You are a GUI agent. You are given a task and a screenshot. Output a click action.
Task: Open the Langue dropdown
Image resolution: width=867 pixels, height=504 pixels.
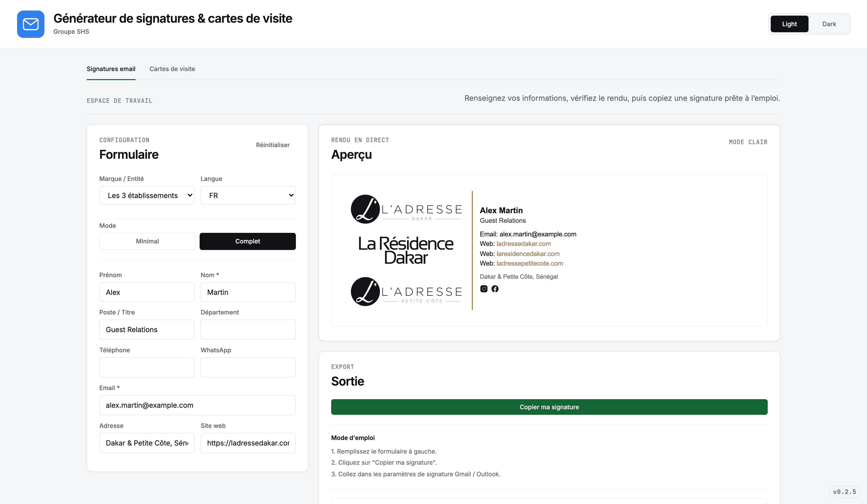(x=248, y=195)
